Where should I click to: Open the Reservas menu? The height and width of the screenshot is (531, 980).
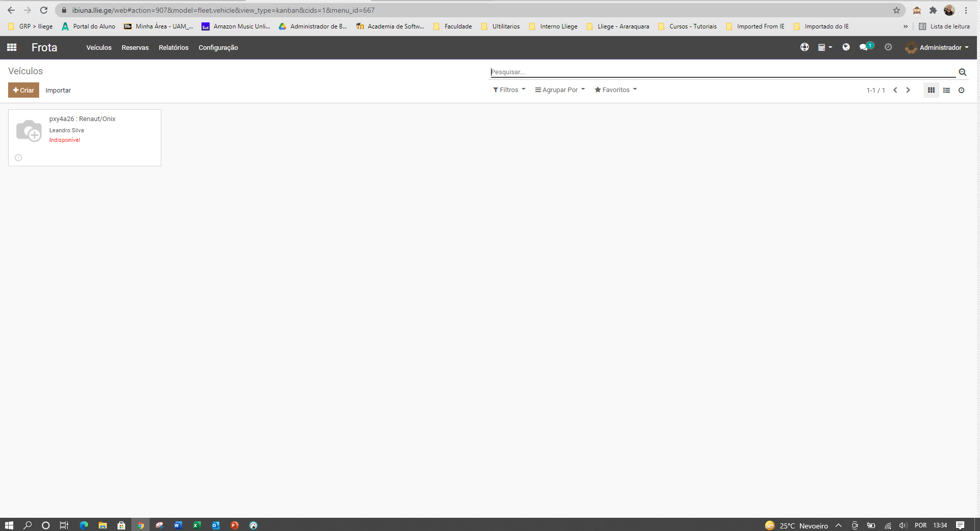tap(135, 48)
